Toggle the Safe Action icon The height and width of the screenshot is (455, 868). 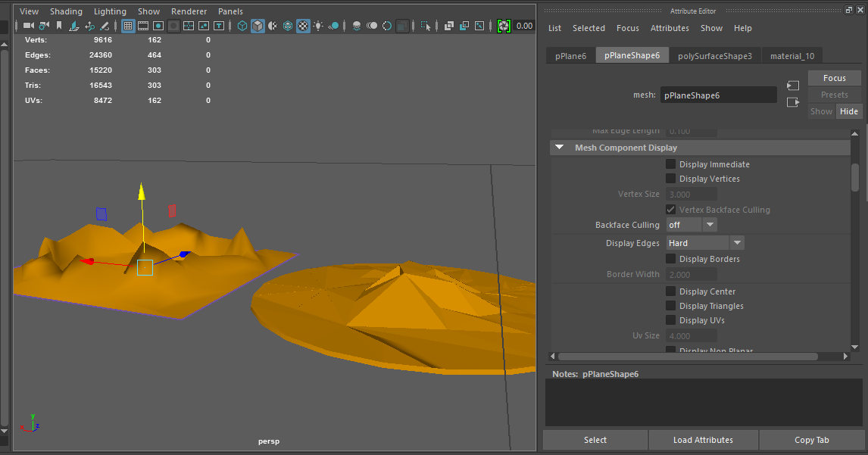tap(204, 26)
